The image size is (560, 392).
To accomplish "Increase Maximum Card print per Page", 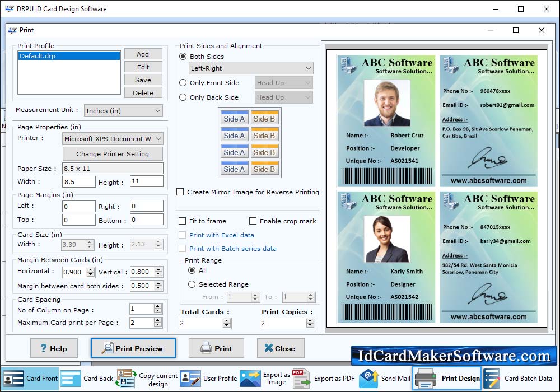I will [158, 320].
